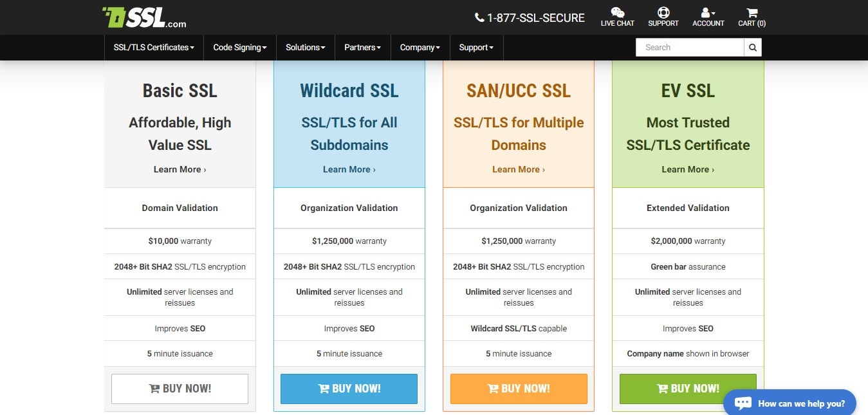868x415 pixels.
Task: Expand the Support navigation menu
Action: point(476,48)
